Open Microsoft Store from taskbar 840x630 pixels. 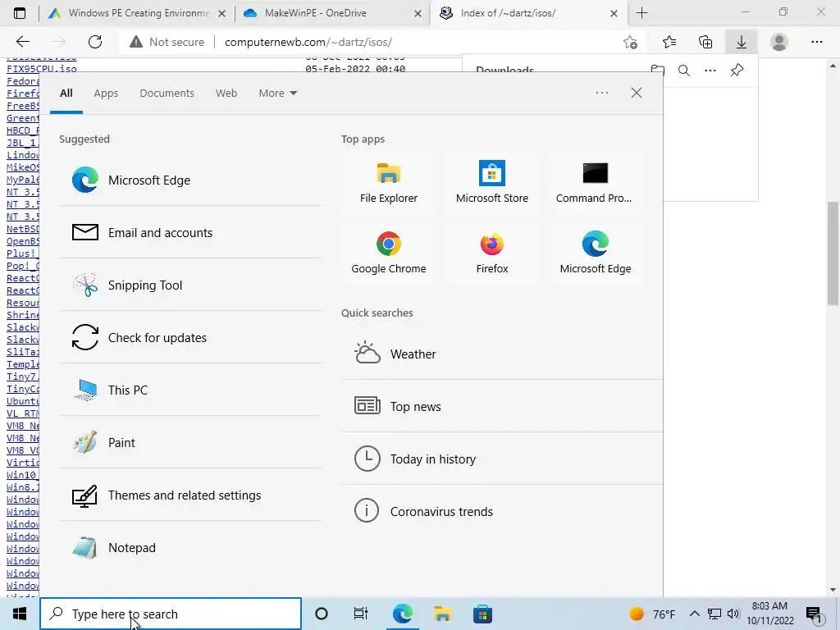tap(482, 614)
